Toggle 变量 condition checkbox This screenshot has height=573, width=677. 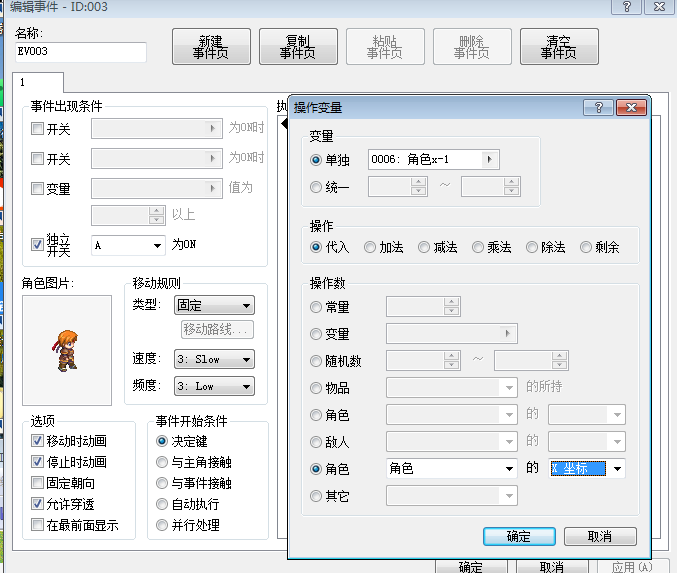click(38, 188)
